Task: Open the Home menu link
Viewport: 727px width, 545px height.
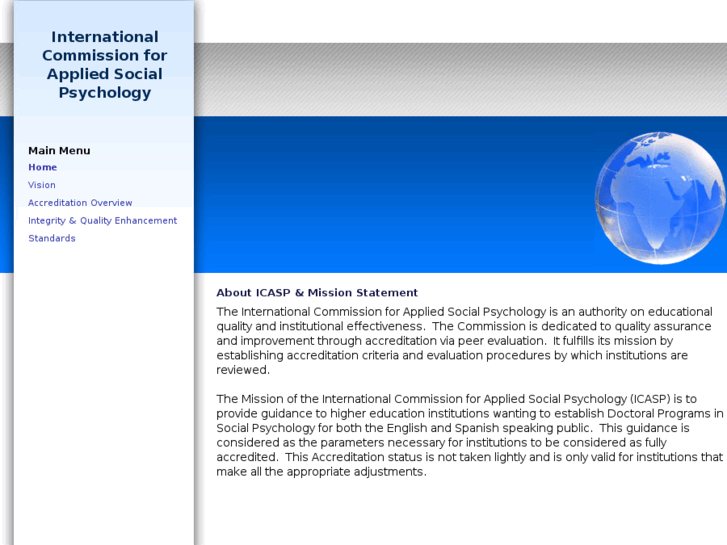Action: (x=43, y=167)
